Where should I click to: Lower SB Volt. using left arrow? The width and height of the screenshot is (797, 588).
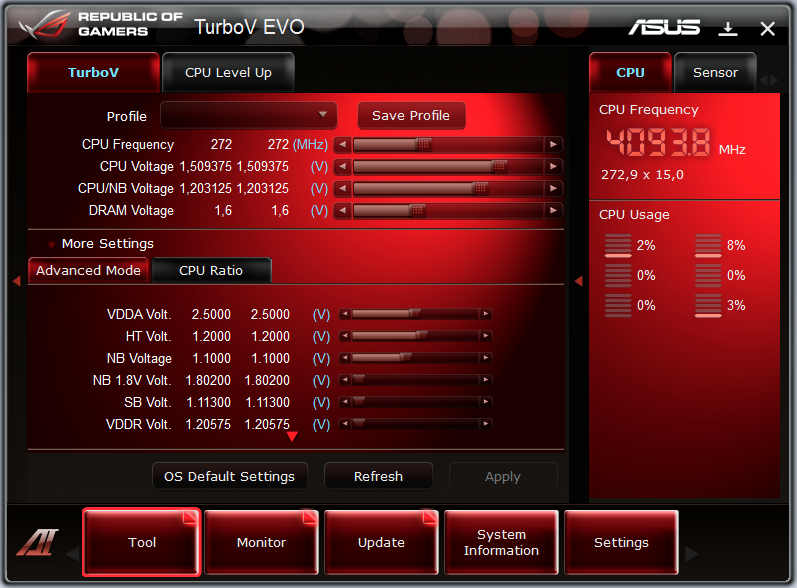point(345,401)
